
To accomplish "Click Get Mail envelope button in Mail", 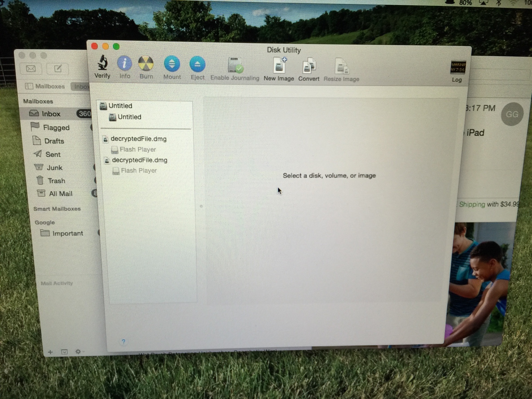I will click(31, 69).
